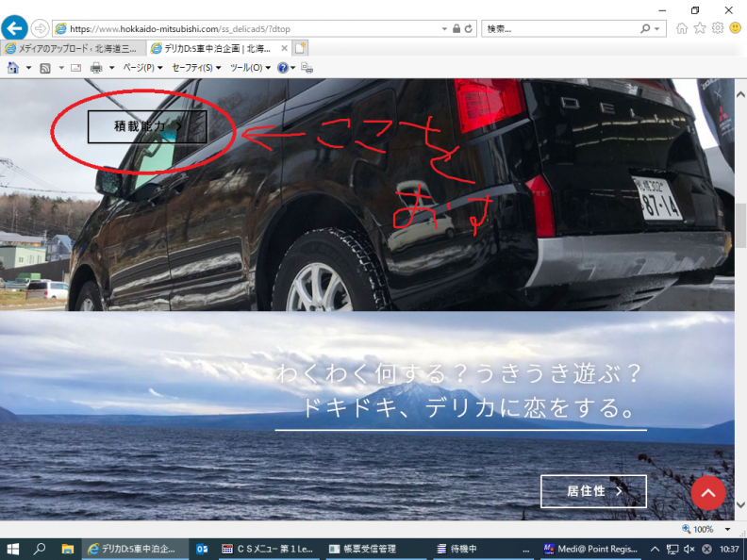747x560 pixels.
Task: Open the search provider dropdown arrow
Action: 657,28
